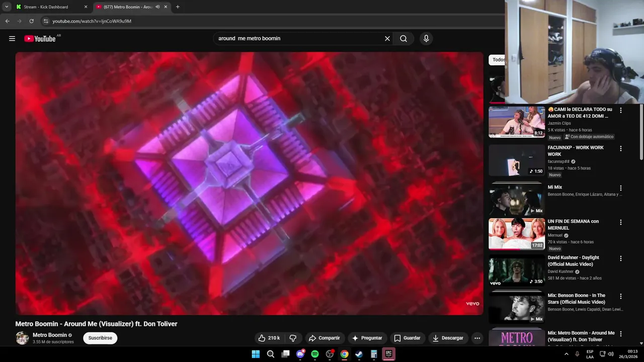
Task: Open Chrome tab search dropdown
Action: (x=7, y=7)
